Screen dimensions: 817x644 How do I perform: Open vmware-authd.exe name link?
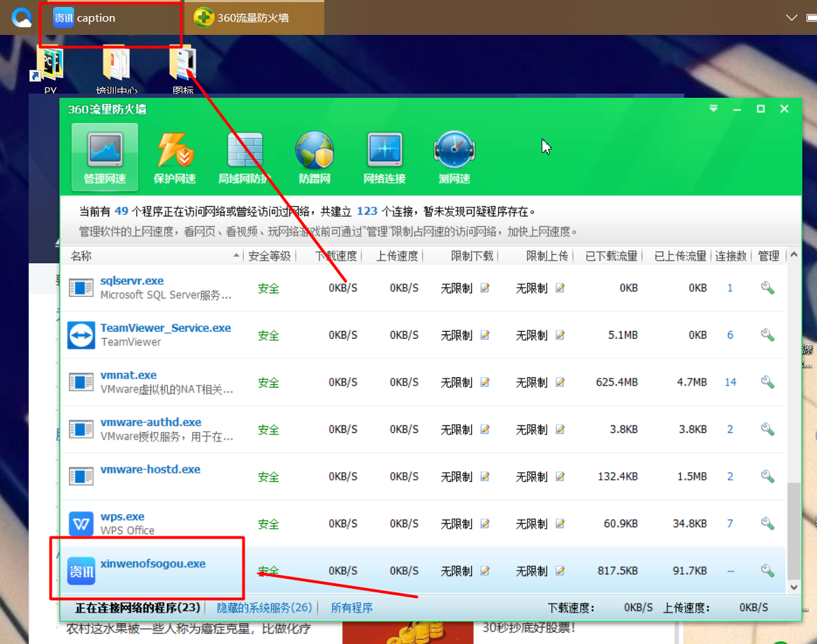tap(150, 422)
